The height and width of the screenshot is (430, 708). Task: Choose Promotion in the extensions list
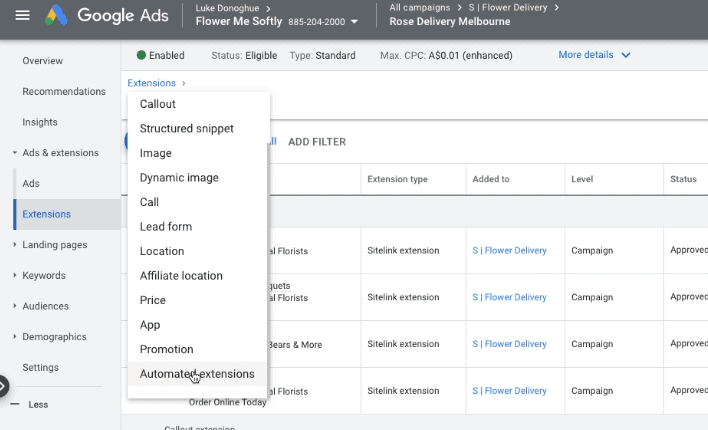tap(167, 349)
